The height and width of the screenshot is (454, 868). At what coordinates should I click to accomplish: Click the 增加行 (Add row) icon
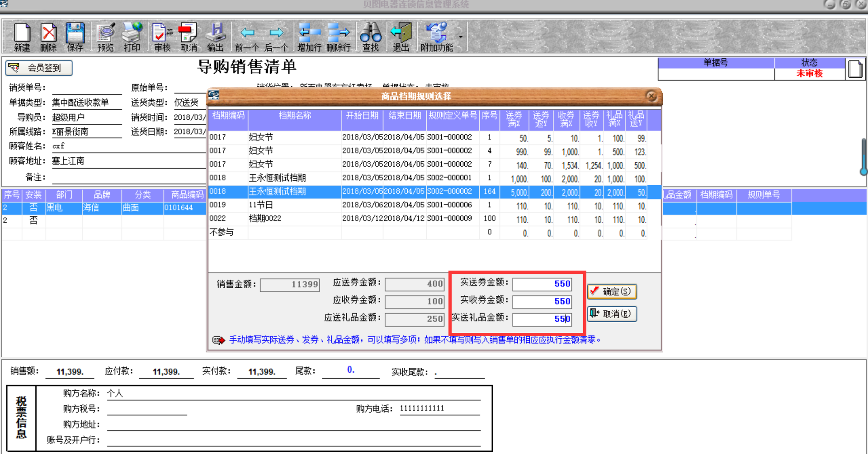[x=309, y=37]
